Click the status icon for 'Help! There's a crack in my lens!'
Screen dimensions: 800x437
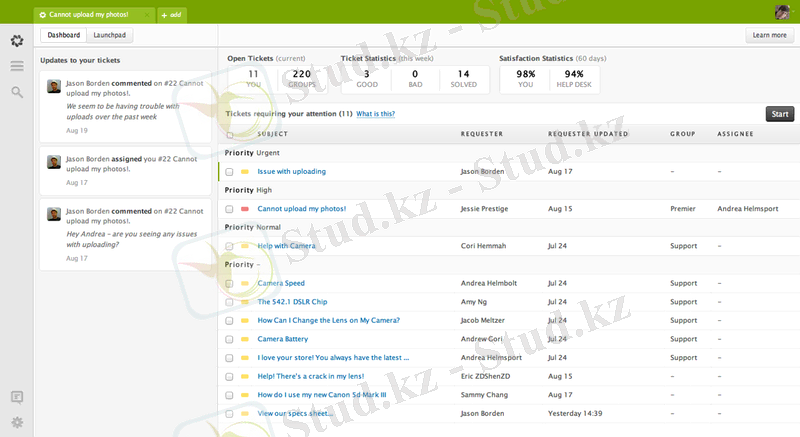[x=245, y=376]
